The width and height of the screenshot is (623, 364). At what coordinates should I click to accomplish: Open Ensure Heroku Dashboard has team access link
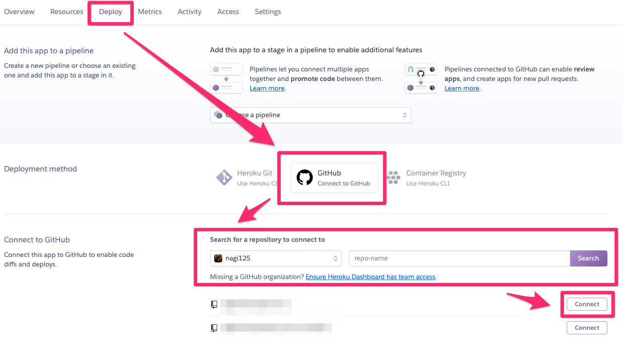coord(371,277)
